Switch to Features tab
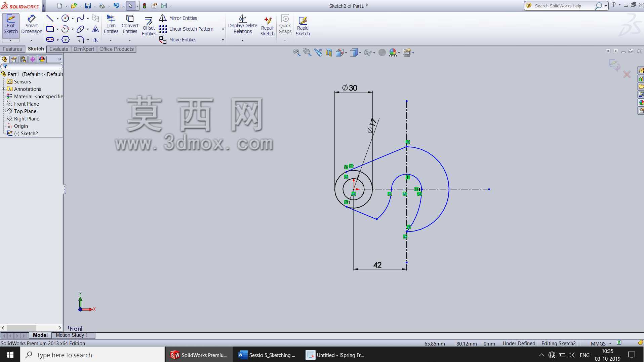 click(x=12, y=49)
